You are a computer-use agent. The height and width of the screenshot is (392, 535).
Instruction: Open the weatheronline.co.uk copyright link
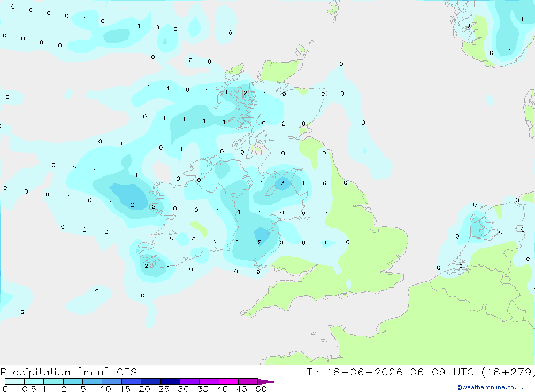(490, 387)
